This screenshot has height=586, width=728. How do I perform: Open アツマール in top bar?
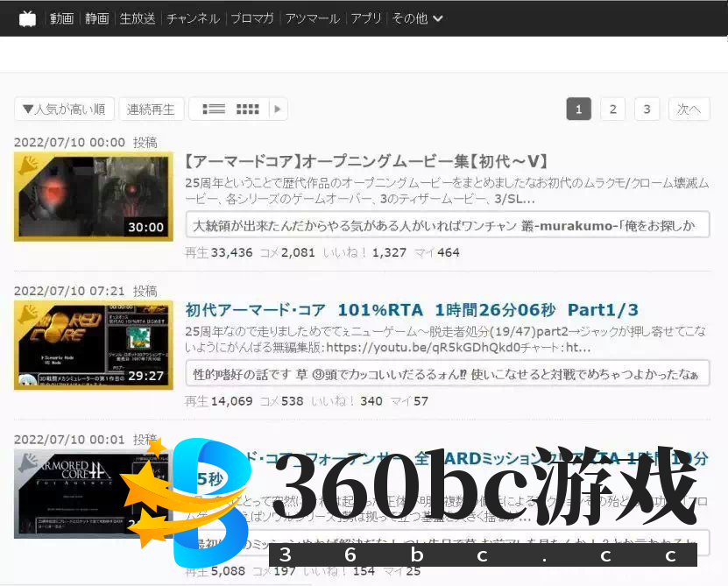[x=313, y=18]
